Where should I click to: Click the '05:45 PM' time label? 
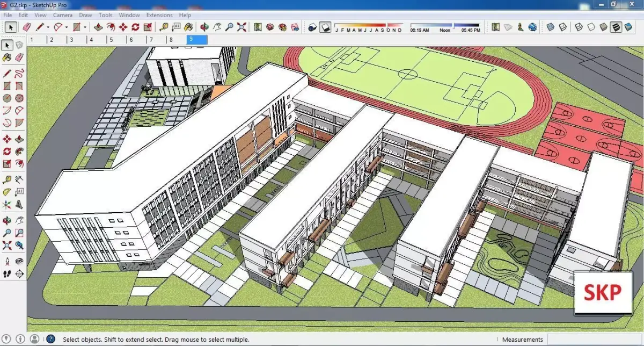coord(471,31)
